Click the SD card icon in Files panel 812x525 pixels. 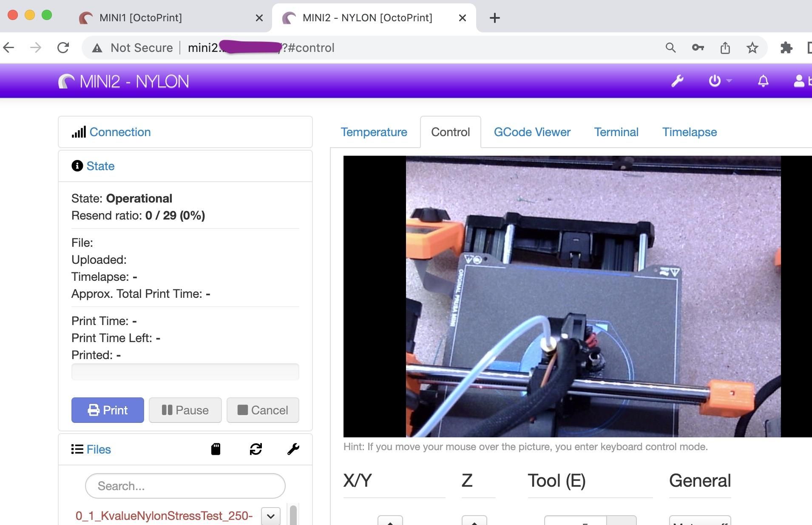click(216, 449)
